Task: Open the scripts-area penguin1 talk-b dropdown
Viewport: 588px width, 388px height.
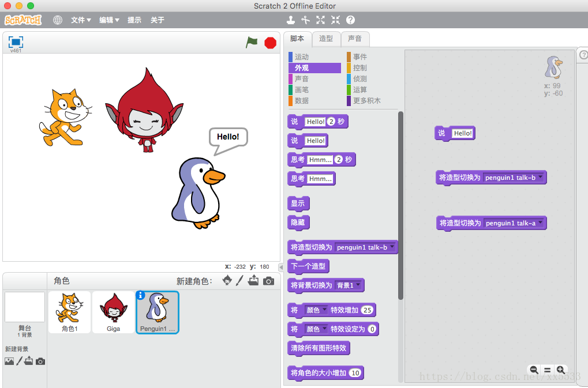Action: point(514,178)
